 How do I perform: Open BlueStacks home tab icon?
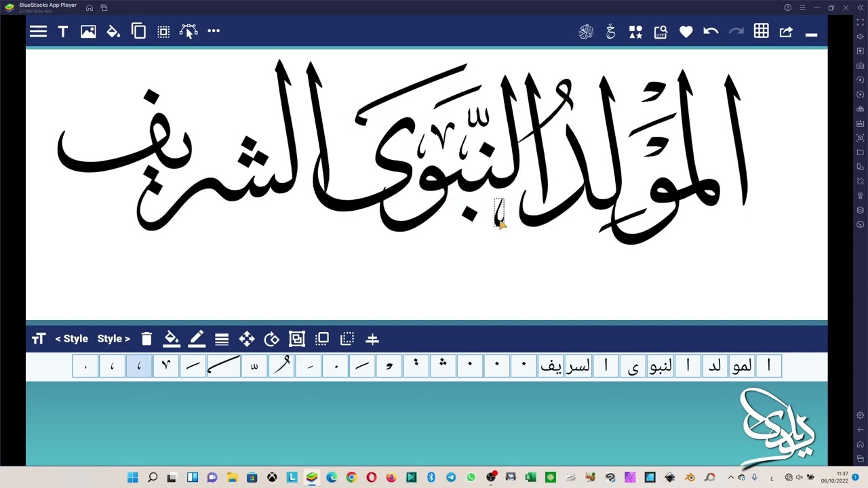89,7
